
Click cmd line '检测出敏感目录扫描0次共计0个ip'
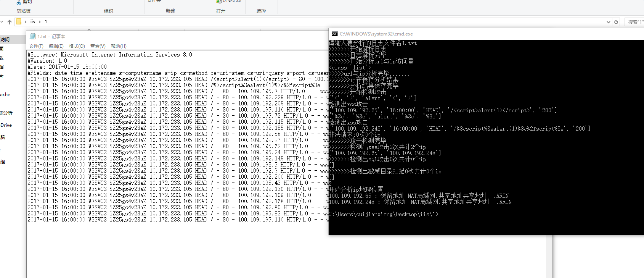click(385, 171)
